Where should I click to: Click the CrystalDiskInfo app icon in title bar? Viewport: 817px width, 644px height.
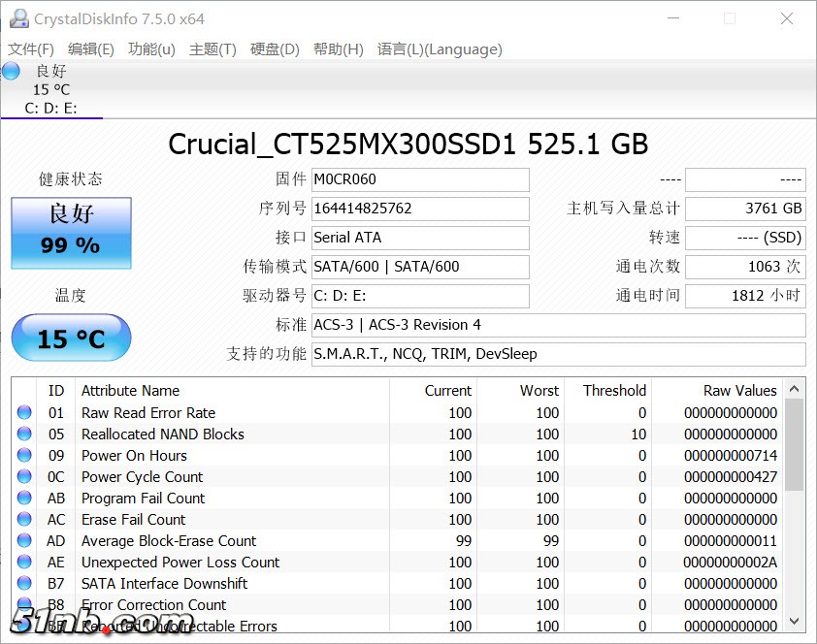click(x=18, y=18)
